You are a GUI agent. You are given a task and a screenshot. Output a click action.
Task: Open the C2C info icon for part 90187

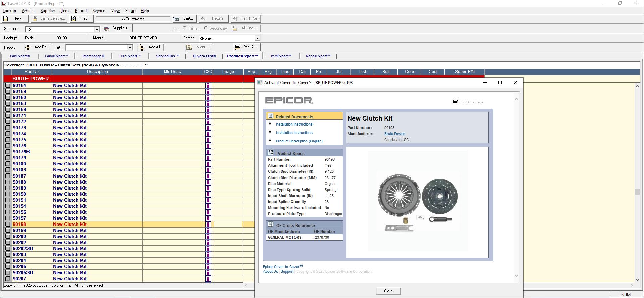click(x=208, y=176)
